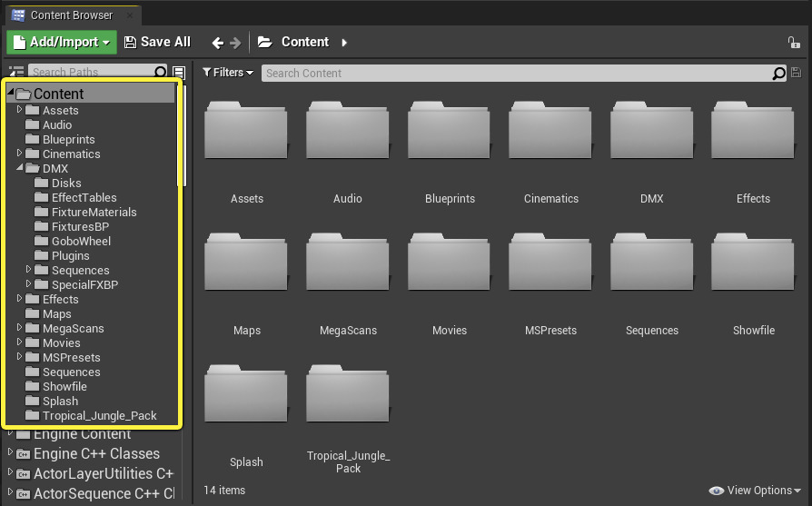
Task: Select Showfile folder in tree
Action: 64,386
